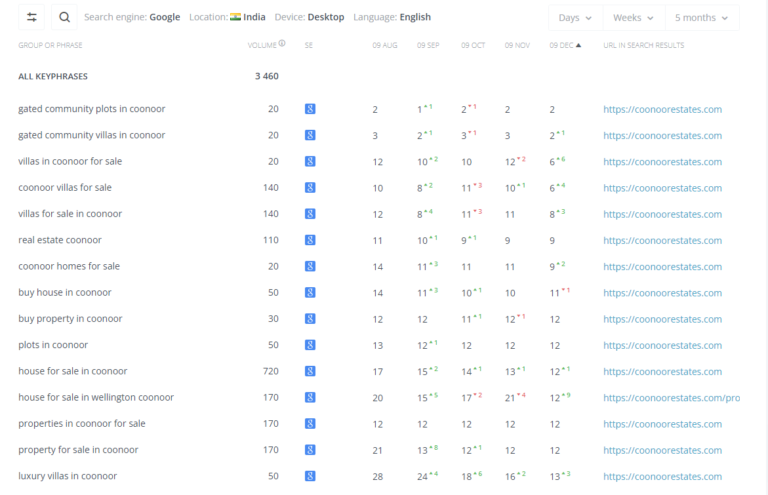This screenshot has height=495, width=768.
Task: Open URL for house for sale in wellington coonoor
Action: click(671, 398)
